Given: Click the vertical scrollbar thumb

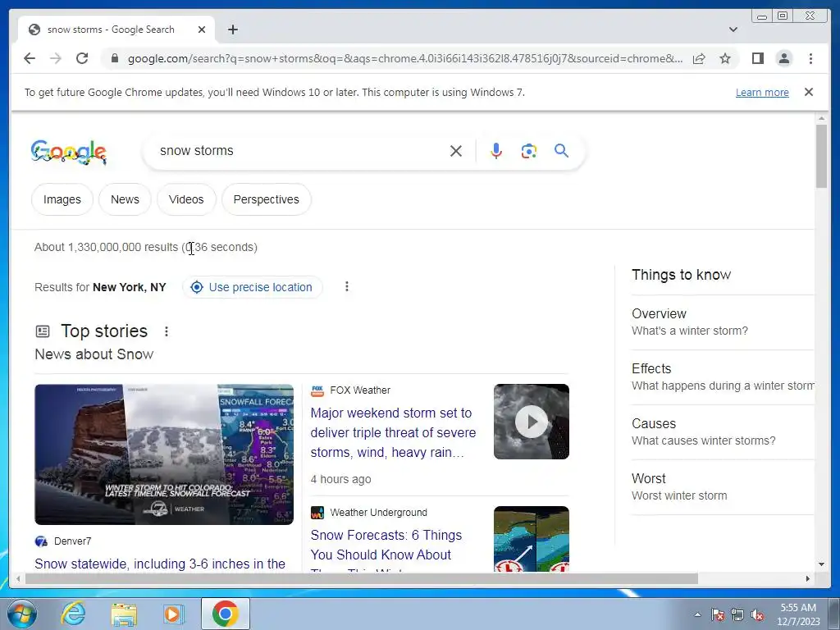Looking at the screenshot, I should [x=822, y=156].
